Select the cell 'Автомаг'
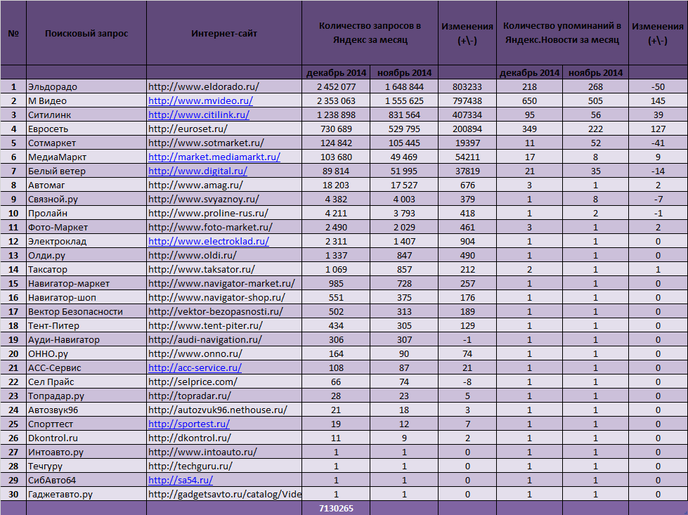Screen dimensions: 688x515 (x=86, y=185)
